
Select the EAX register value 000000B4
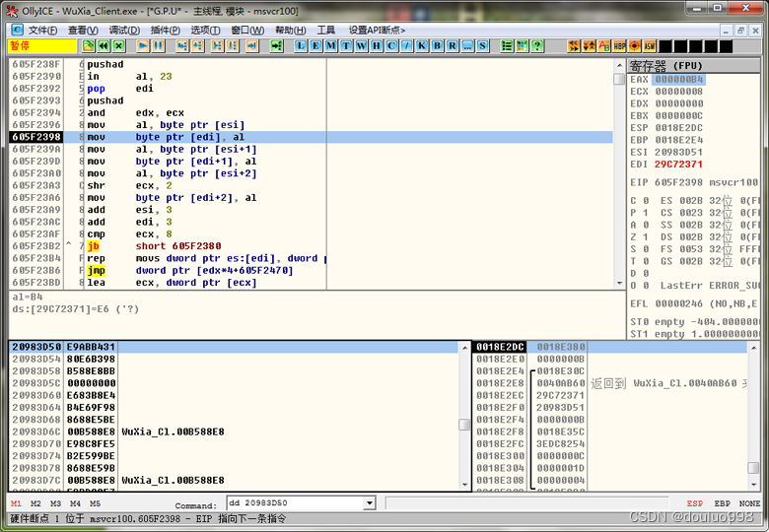[678, 80]
